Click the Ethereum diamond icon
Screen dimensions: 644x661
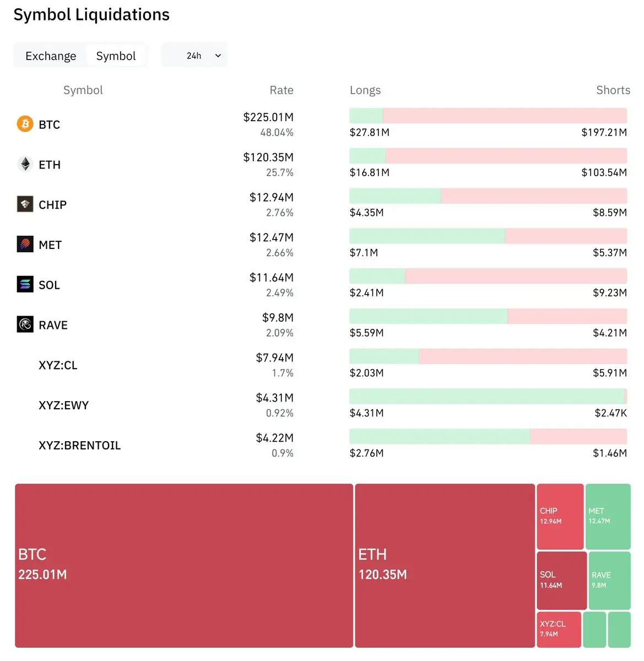click(25, 164)
